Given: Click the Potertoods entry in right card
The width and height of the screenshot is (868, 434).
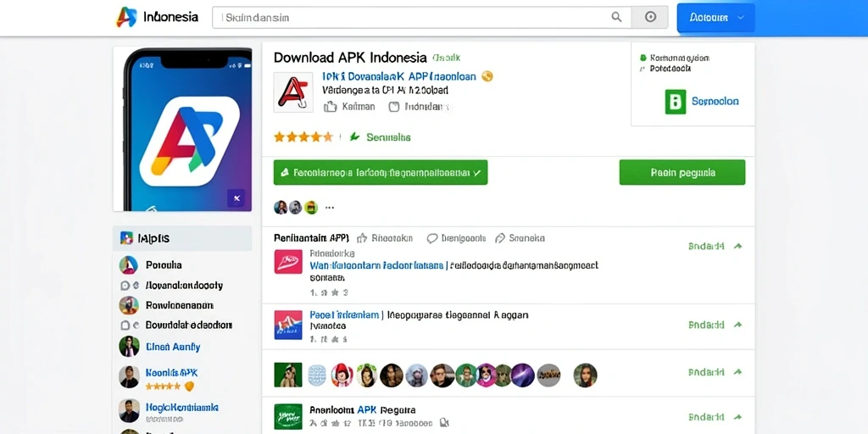Looking at the screenshot, I should (665, 69).
